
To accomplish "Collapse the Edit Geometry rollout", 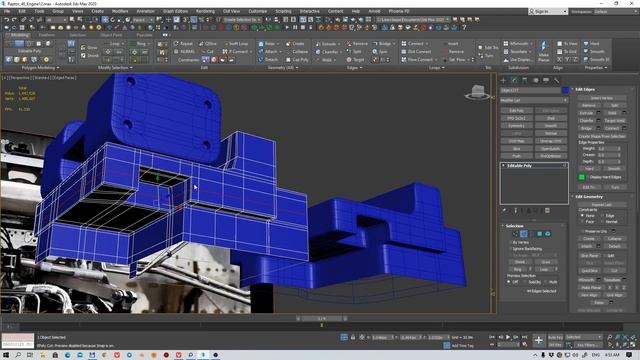I will pos(587,197).
